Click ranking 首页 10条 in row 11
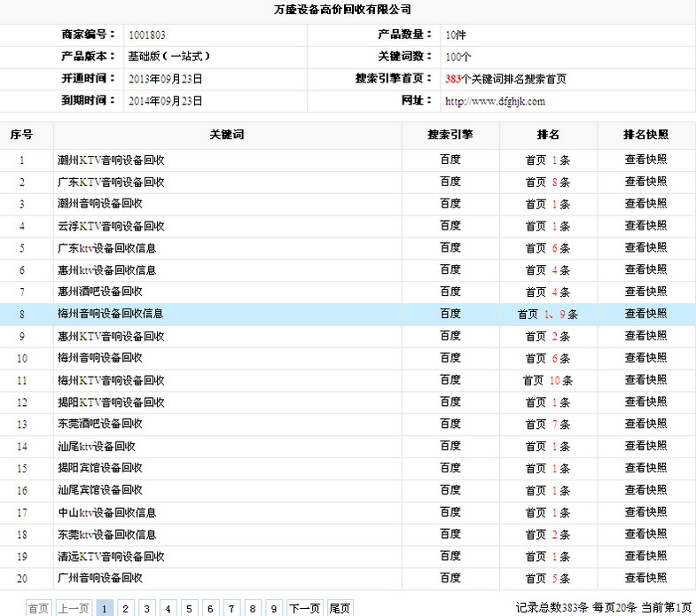696x616 pixels. click(x=548, y=381)
